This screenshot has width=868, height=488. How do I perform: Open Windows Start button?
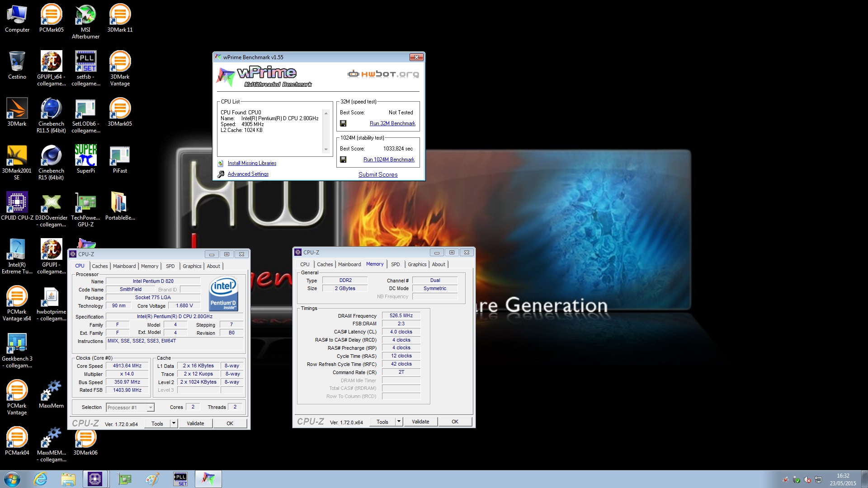[12, 479]
